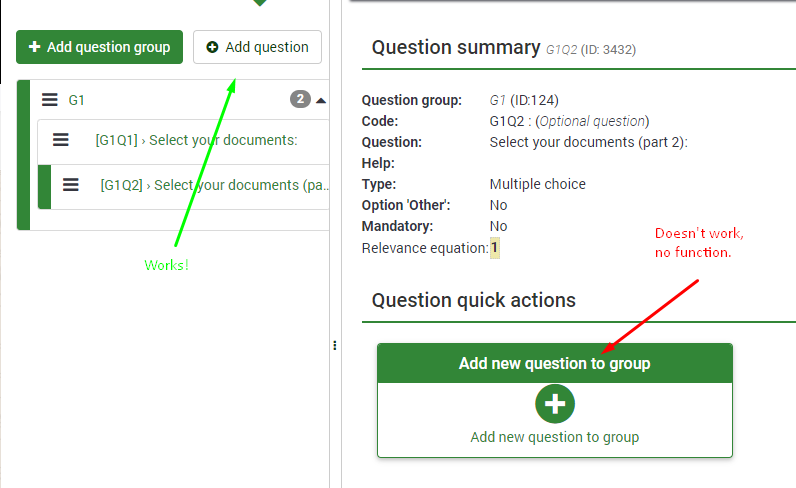Click the sidebar resize handle dots
Screen dimensions: 796x488
[x=334, y=345]
